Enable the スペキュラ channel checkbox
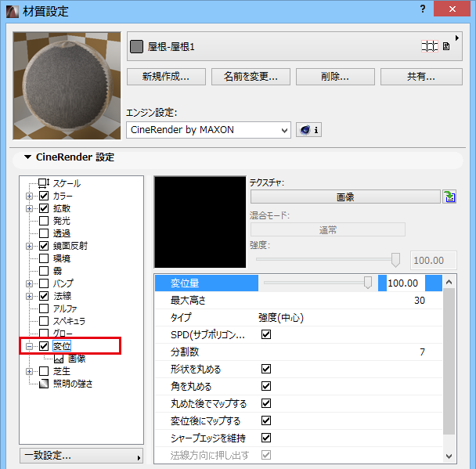Screen dimensions: 476x469 (44, 321)
